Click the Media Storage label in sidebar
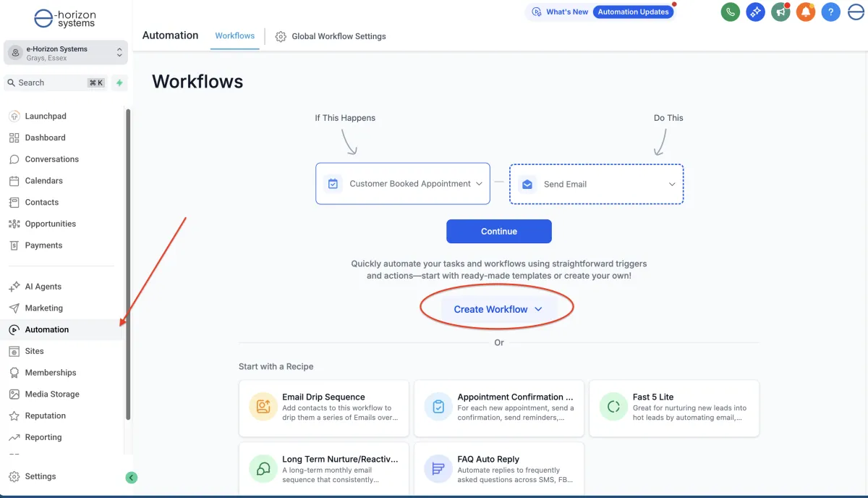This screenshot has height=498, width=868. pyautogui.click(x=52, y=394)
